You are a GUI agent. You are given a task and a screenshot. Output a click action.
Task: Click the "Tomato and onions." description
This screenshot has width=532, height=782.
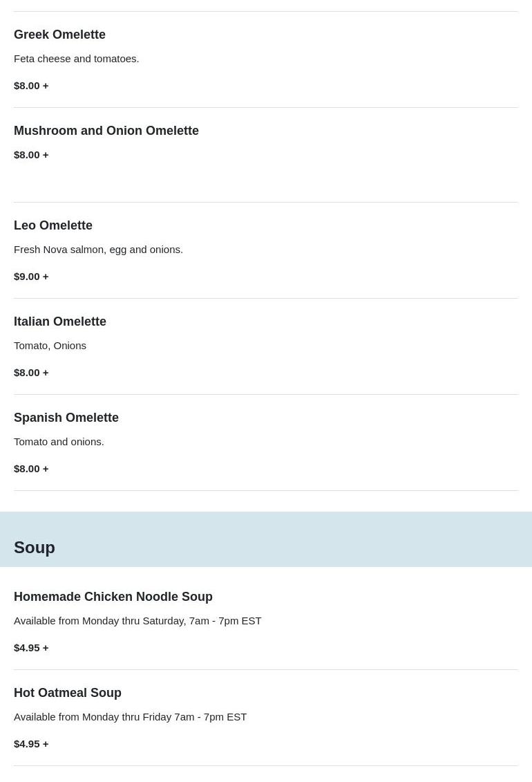tap(59, 442)
